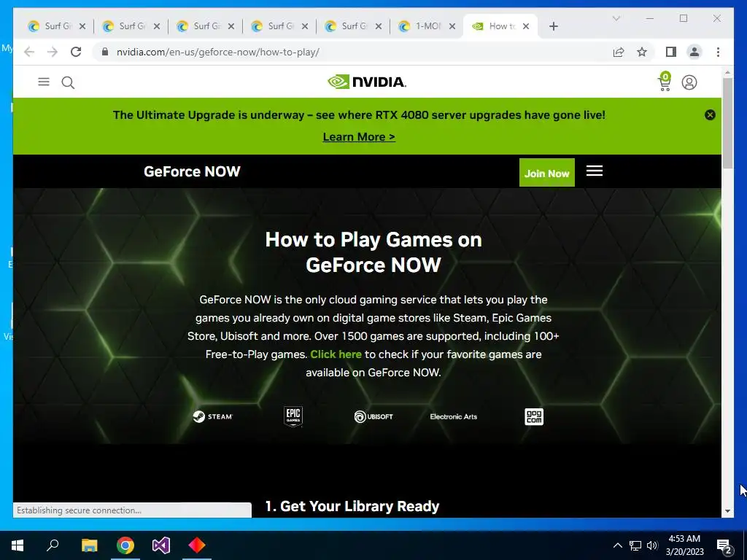Close the active How to tab
Viewport: 747px width, 560px height.
coord(526,26)
